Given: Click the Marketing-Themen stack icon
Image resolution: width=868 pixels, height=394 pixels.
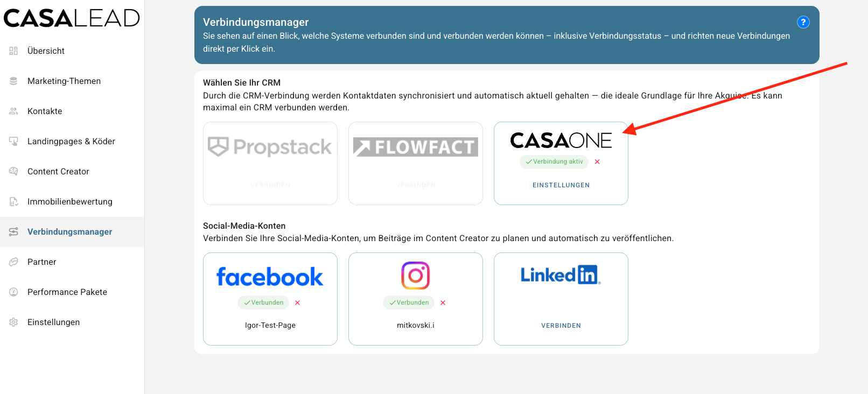Looking at the screenshot, I should pos(13,81).
